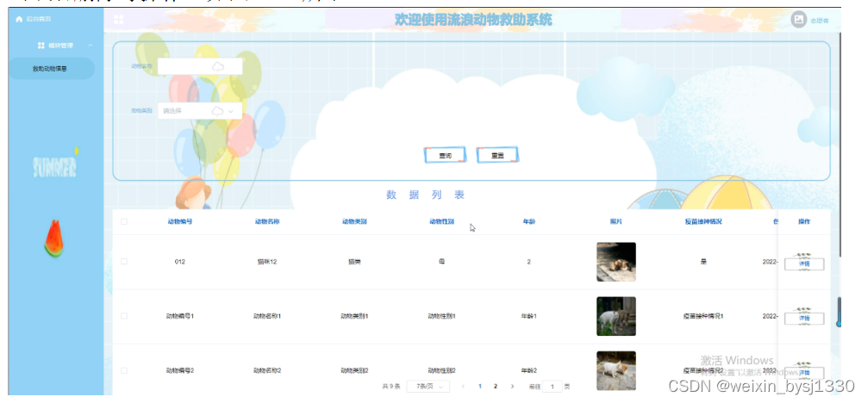Click the cell 动物类别1

[354, 316]
